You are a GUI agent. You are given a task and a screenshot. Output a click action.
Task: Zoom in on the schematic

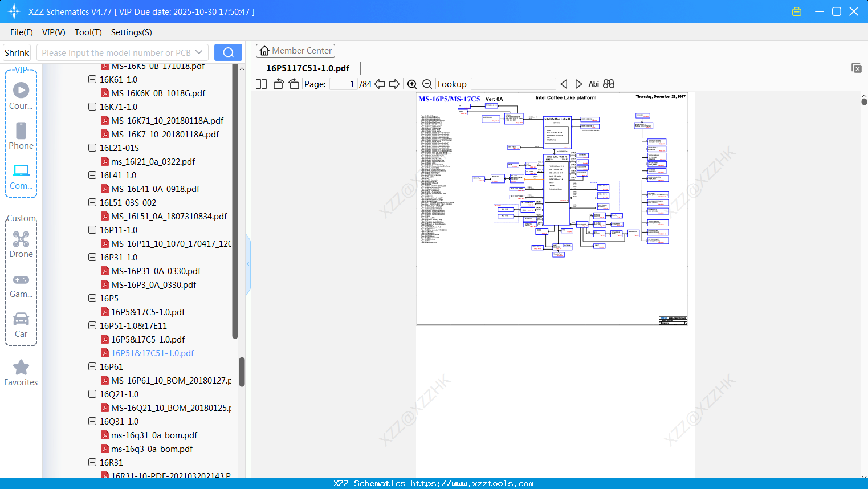[x=412, y=84]
